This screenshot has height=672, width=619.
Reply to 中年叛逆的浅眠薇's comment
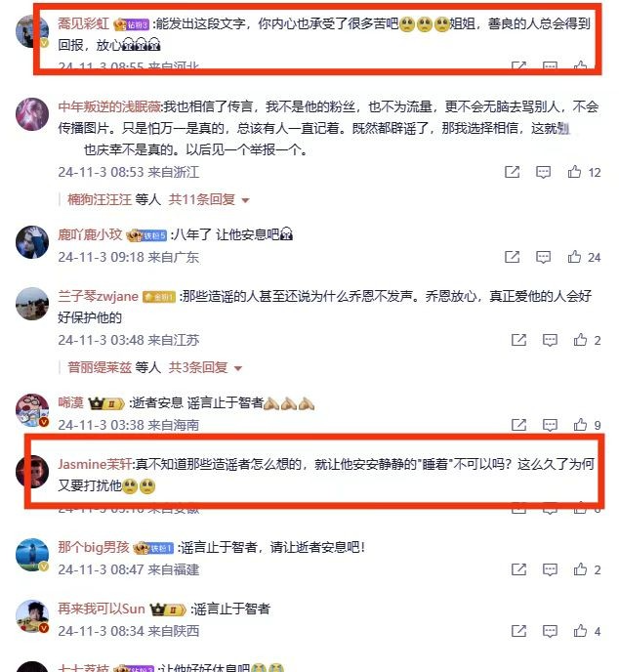(543, 172)
